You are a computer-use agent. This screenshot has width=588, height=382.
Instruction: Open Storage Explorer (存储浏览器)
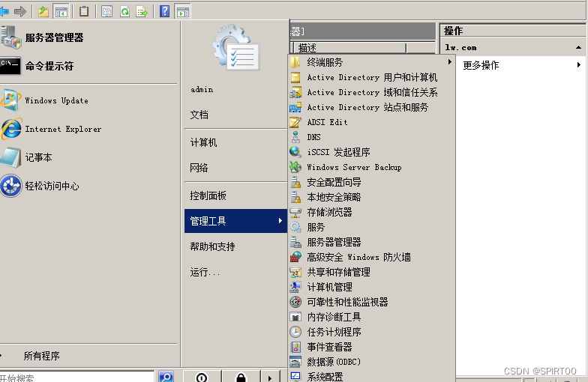372,212
